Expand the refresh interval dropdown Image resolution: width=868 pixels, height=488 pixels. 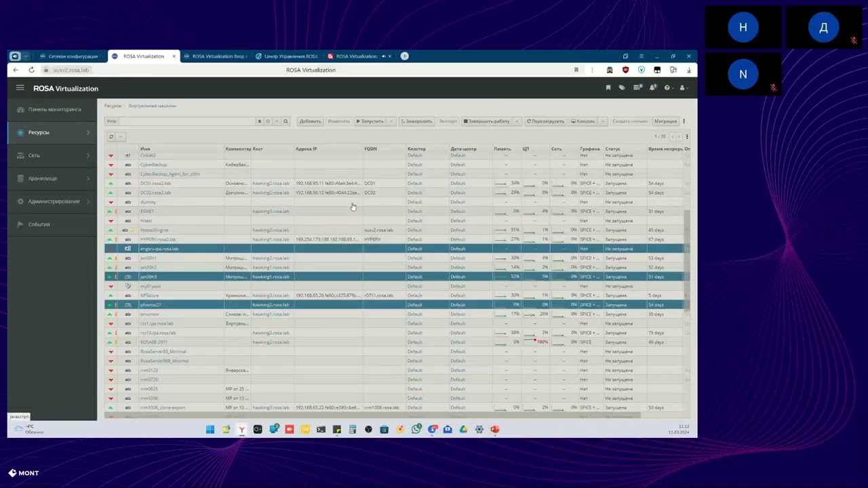(121, 136)
